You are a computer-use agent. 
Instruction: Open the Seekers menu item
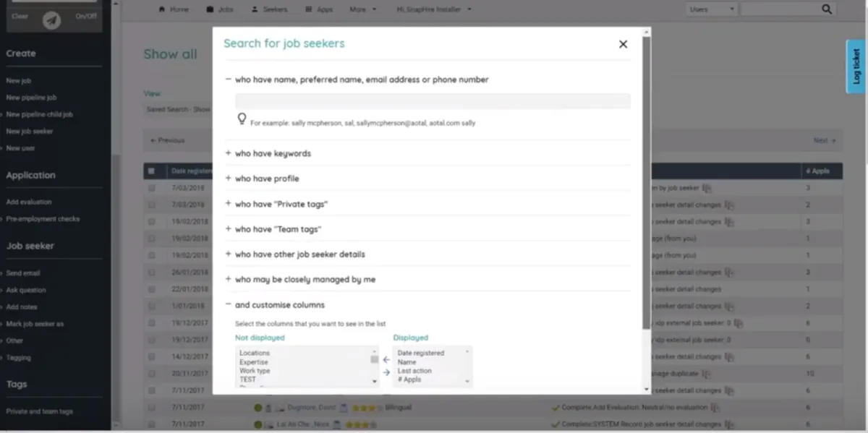tap(270, 9)
